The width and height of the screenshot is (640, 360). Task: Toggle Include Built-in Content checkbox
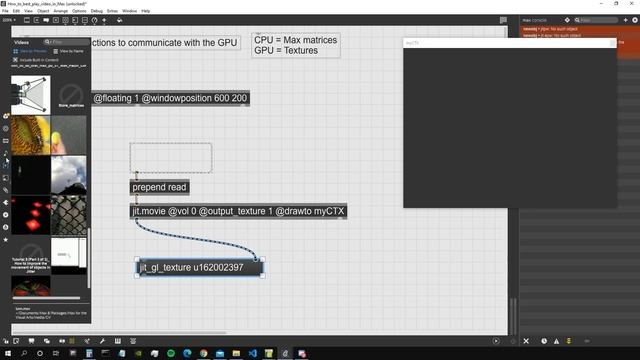point(15,60)
